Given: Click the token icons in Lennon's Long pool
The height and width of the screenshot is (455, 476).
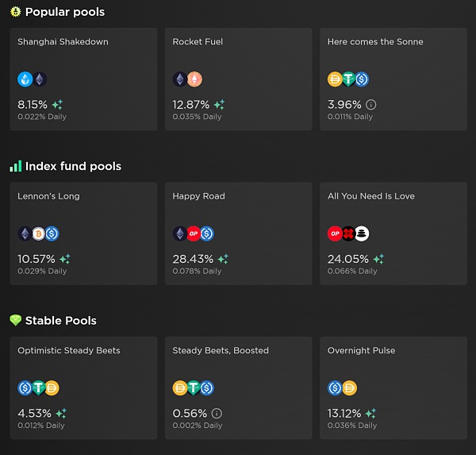Looking at the screenshot, I should tap(39, 233).
